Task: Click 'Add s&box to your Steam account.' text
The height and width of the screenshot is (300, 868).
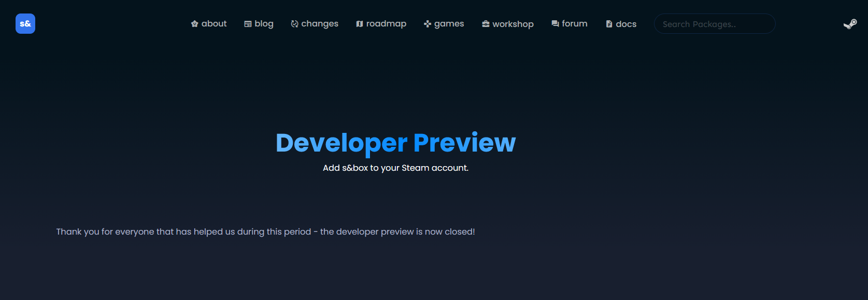Action: click(395, 168)
